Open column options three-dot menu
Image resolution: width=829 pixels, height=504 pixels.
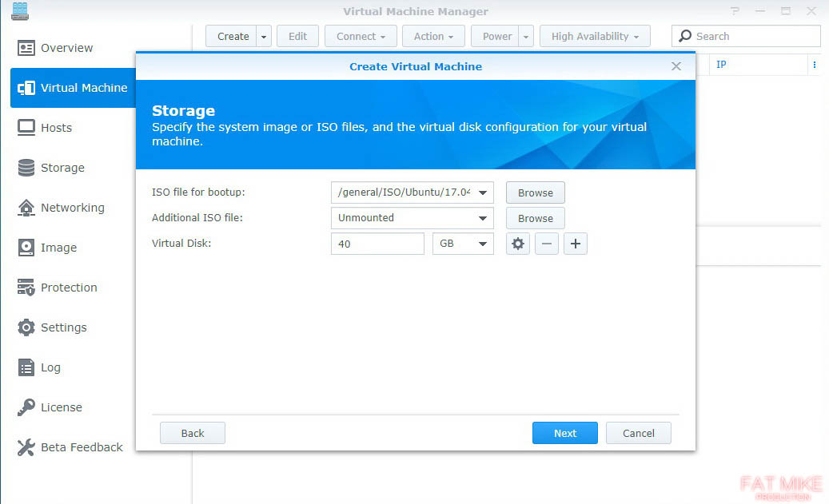(814, 65)
